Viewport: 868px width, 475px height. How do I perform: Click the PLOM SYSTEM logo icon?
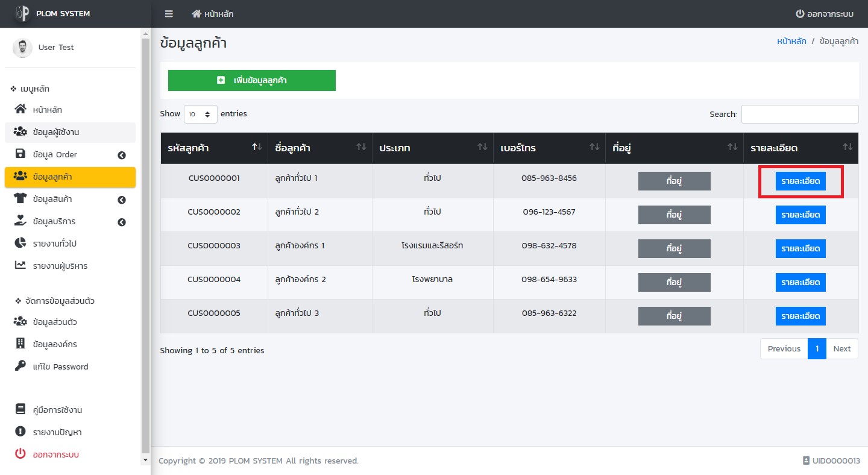pos(22,13)
